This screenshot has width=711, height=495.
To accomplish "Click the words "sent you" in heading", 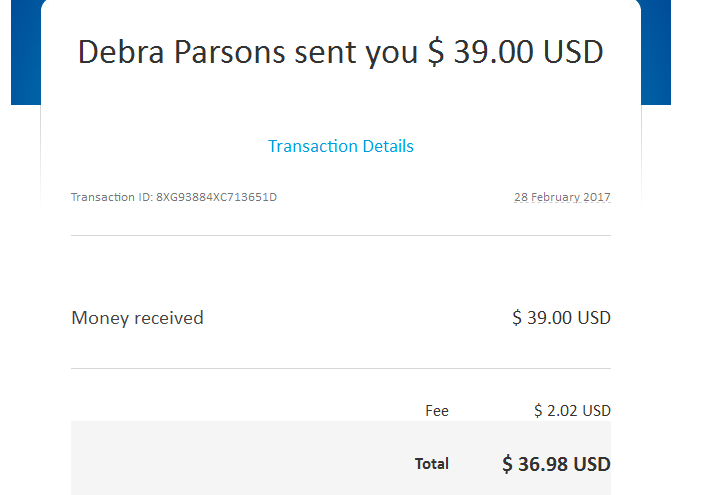I will pos(356,53).
